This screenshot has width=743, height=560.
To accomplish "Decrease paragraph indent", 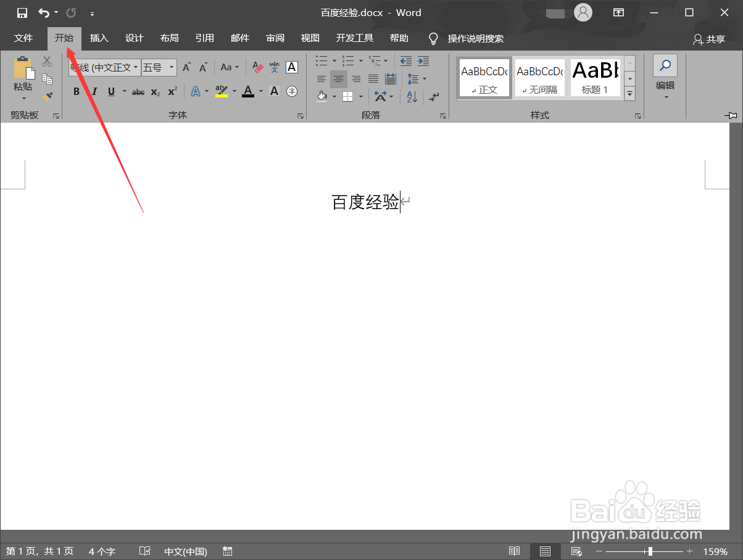I will pos(405,60).
